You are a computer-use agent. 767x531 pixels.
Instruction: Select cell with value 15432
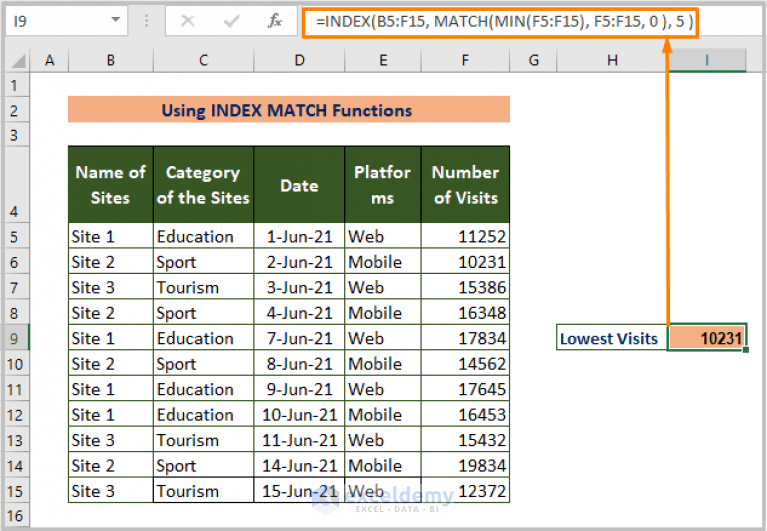(465, 440)
